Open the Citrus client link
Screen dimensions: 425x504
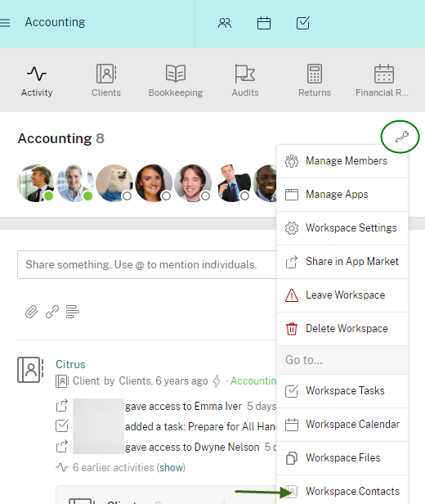click(x=70, y=364)
